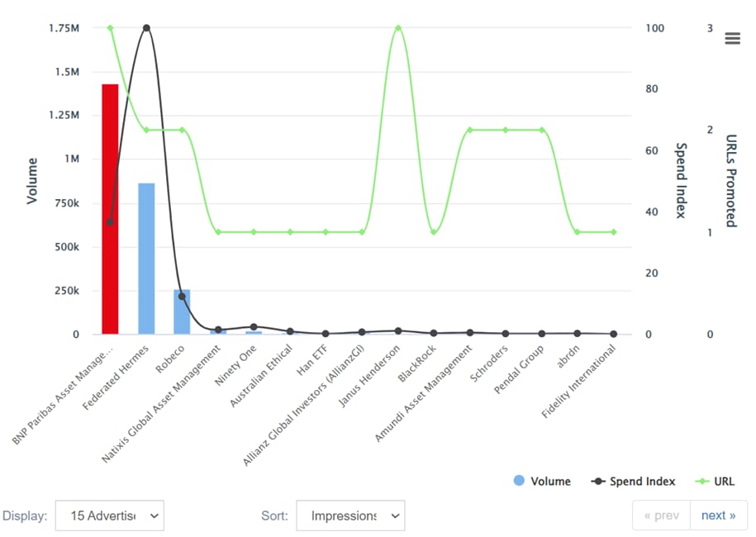Click the Ninety One axis label

pos(235,365)
